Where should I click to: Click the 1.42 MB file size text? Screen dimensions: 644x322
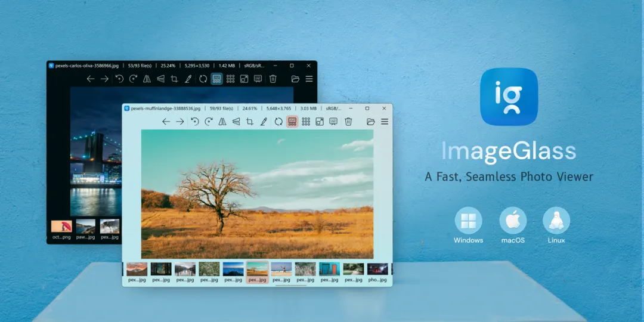tap(227, 66)
